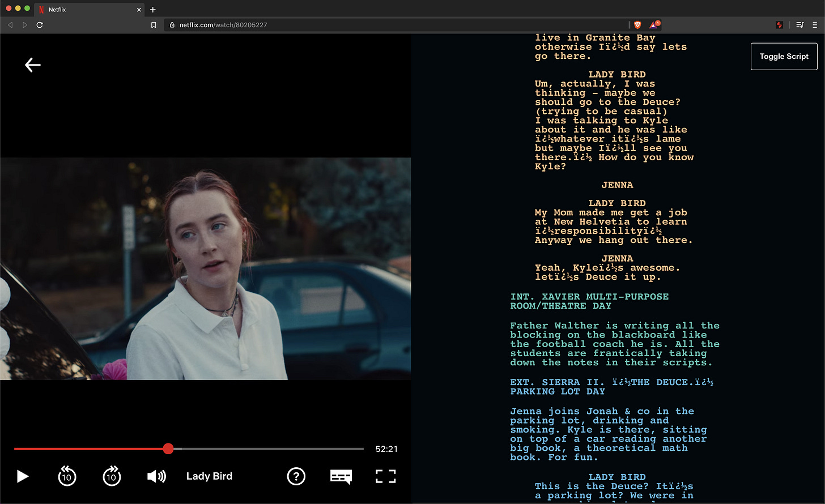The height and width of the screenshot is (504, 825).
Task: Open subtitles and audio options
Action: (x=341, y=477)
